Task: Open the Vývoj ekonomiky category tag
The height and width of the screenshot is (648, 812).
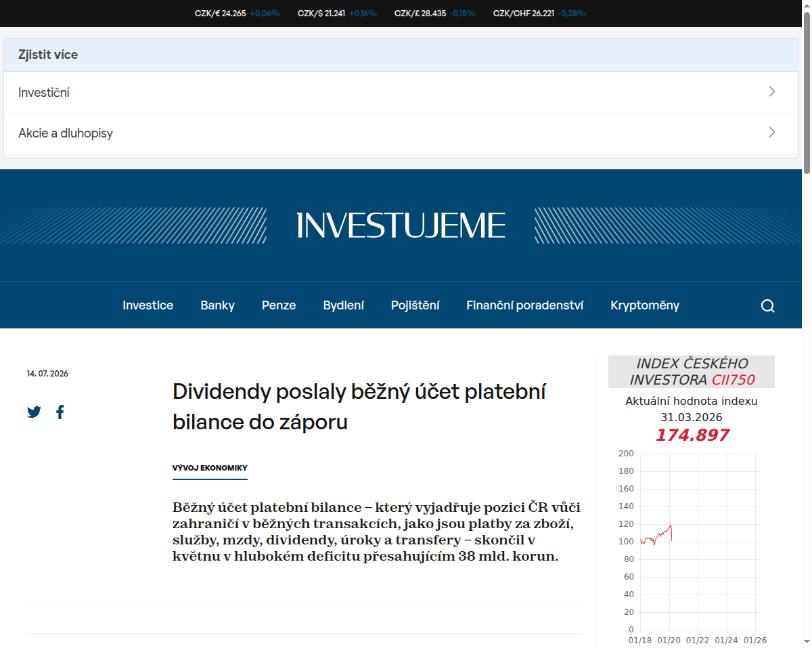Action: pos(210,468)
